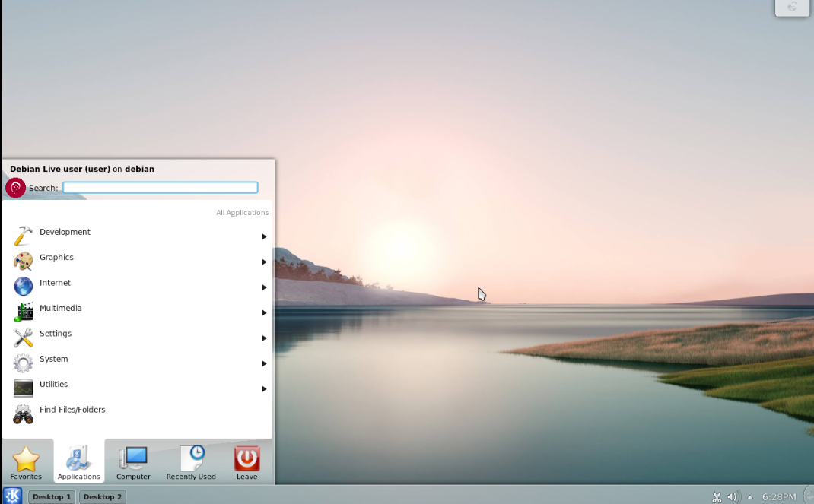
Task: Expand the Utilities submenu arrow
Action: click(264, 389)
